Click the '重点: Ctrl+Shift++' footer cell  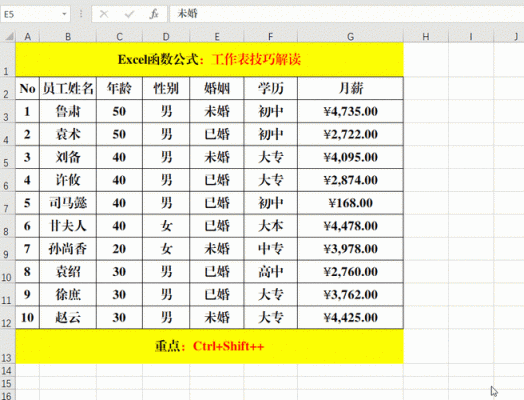pyautogui.click(x=210, y=346)
